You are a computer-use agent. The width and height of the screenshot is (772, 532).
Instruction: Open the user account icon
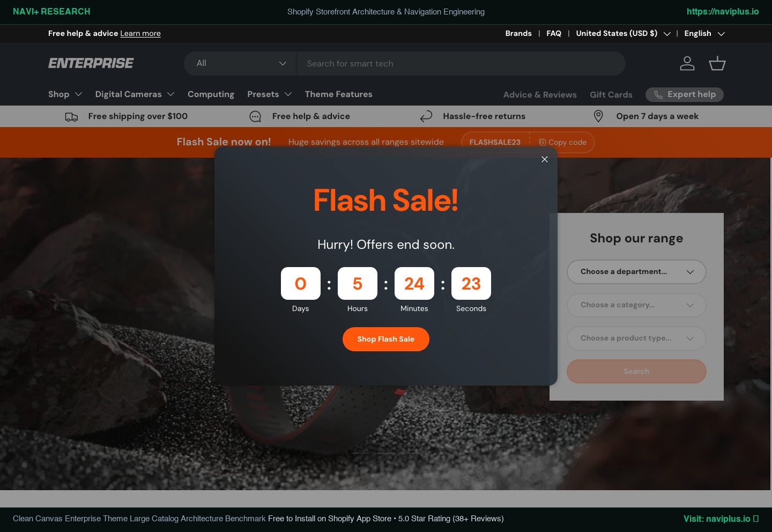(687, 63)
